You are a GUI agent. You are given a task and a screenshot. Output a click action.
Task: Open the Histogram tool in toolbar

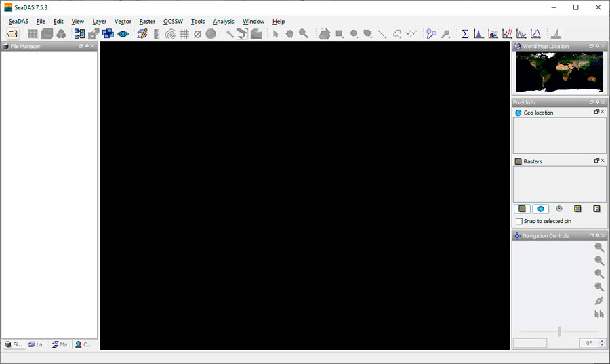pos(479,34)
